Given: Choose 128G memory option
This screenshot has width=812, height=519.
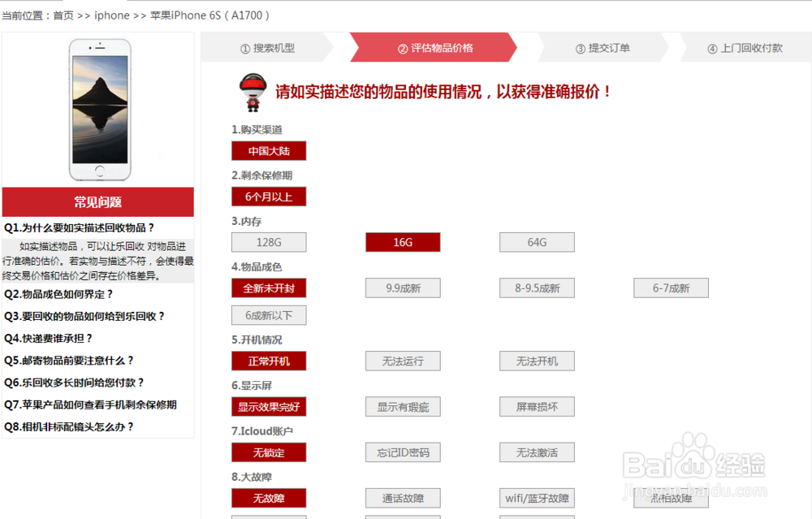Looking at the screenshot, I should pos(269,242).
